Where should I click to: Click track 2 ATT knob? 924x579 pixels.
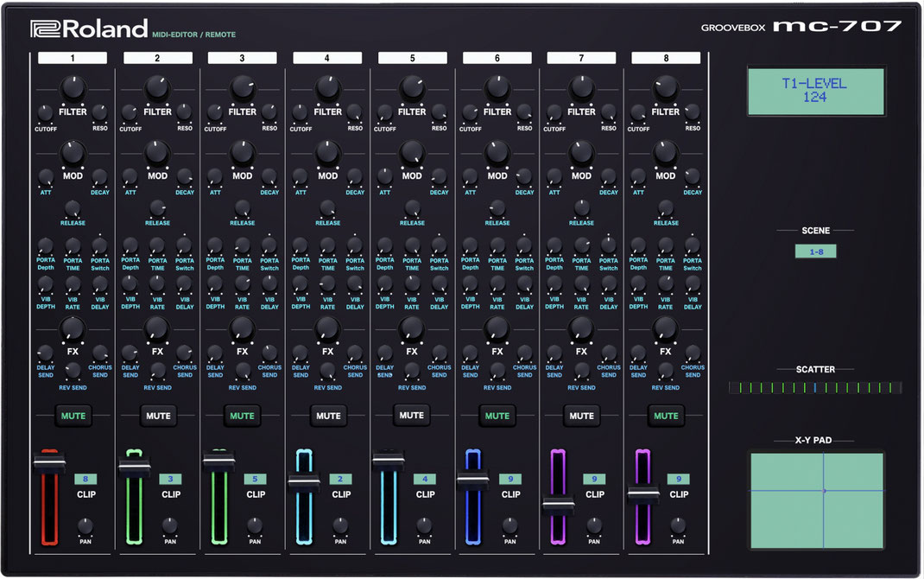[x=130, y=176]
